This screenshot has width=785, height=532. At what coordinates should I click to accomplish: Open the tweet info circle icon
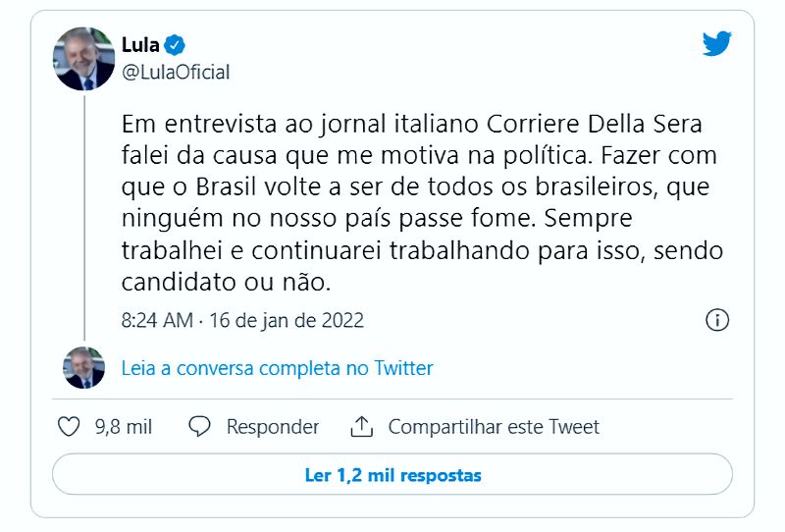(717, 320)
